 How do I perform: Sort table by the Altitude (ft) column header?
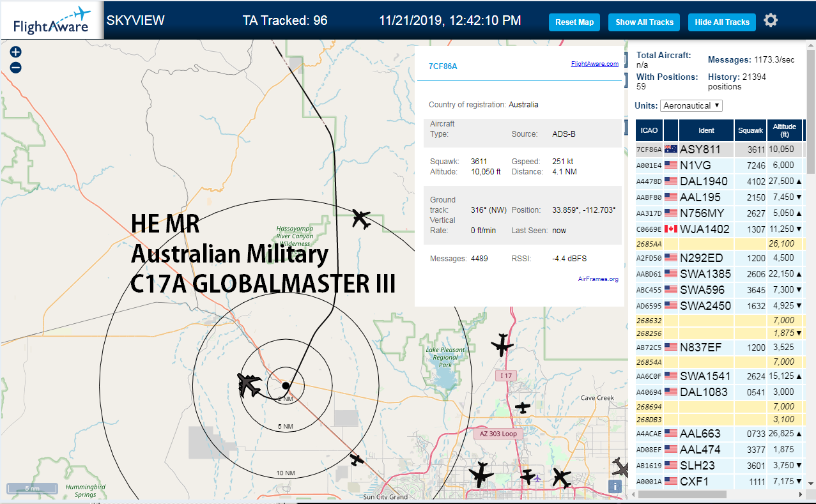tap(784, 130)
